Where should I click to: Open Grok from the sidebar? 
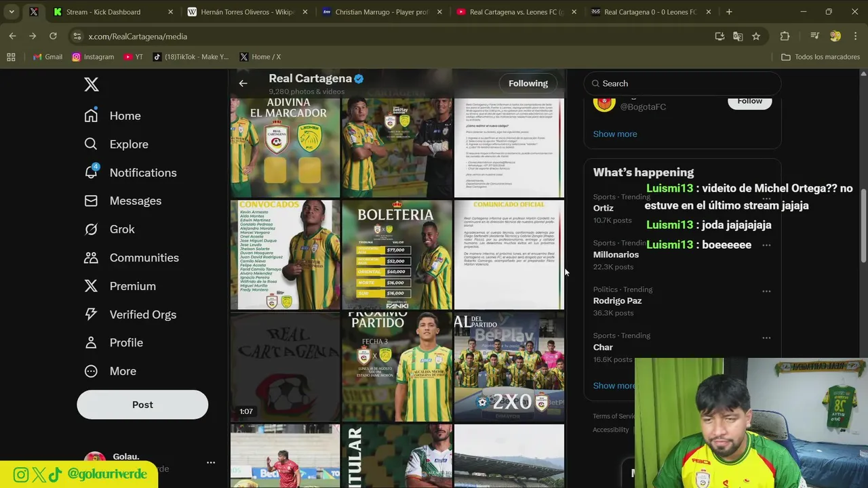pyautogui.click(x=109, y=230)
